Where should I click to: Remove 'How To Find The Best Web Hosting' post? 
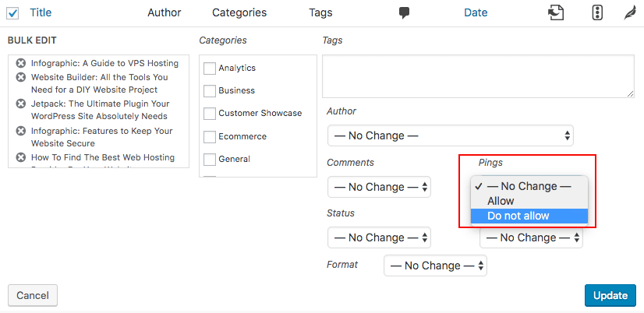click(x=20, y=157)
